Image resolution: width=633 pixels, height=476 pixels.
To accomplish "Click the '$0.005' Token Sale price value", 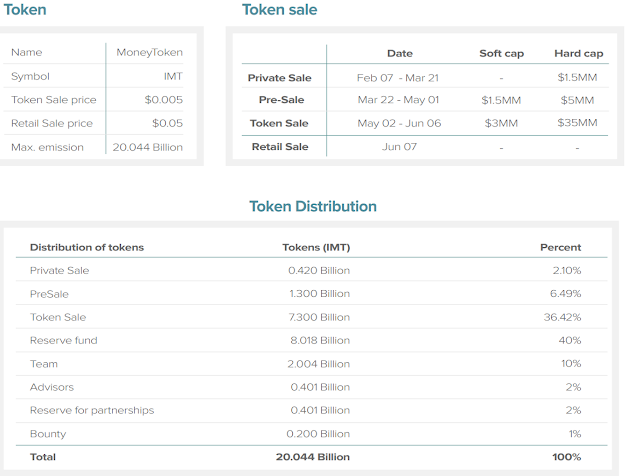I will click(x=163, y=99).
